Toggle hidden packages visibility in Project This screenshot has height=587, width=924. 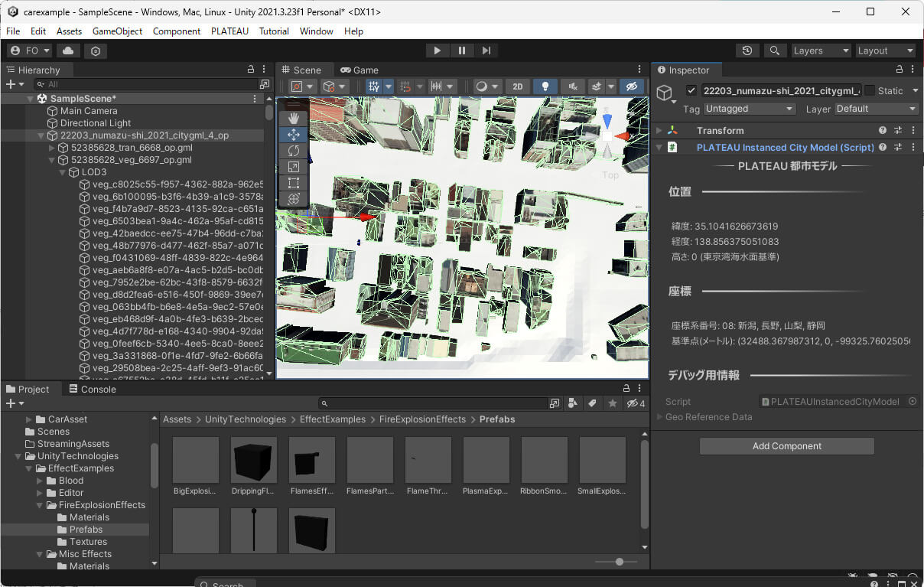click(636, 403)
